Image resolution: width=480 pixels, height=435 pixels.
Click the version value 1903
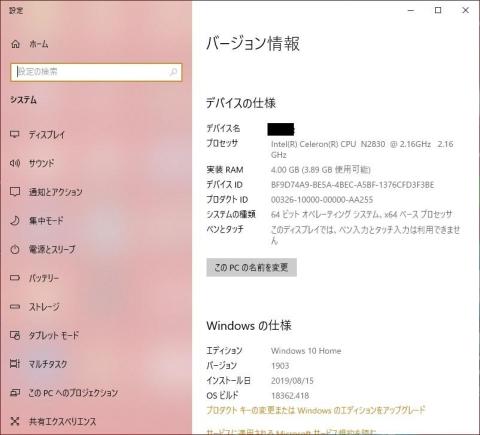(x=280, y=366)
